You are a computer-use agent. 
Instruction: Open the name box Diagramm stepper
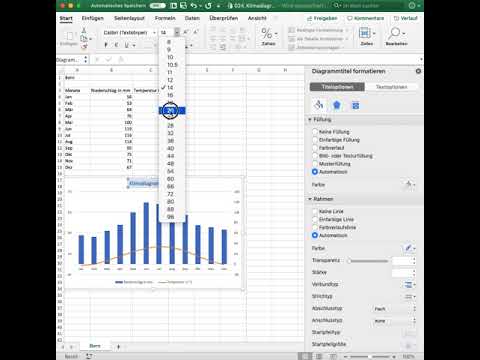tap(86, 60)
